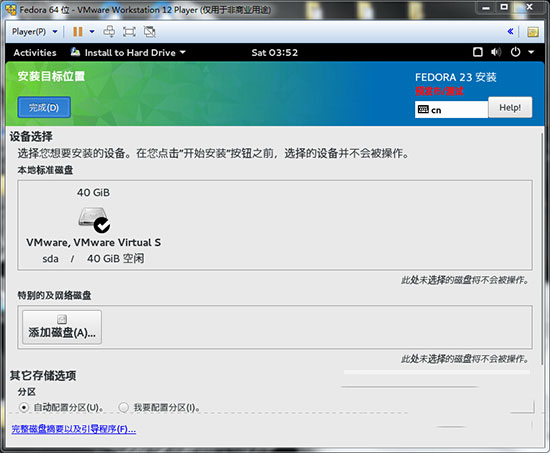Toggle Unity mode icon
Viewport: 550px width, 453px height.
[150, 32]
